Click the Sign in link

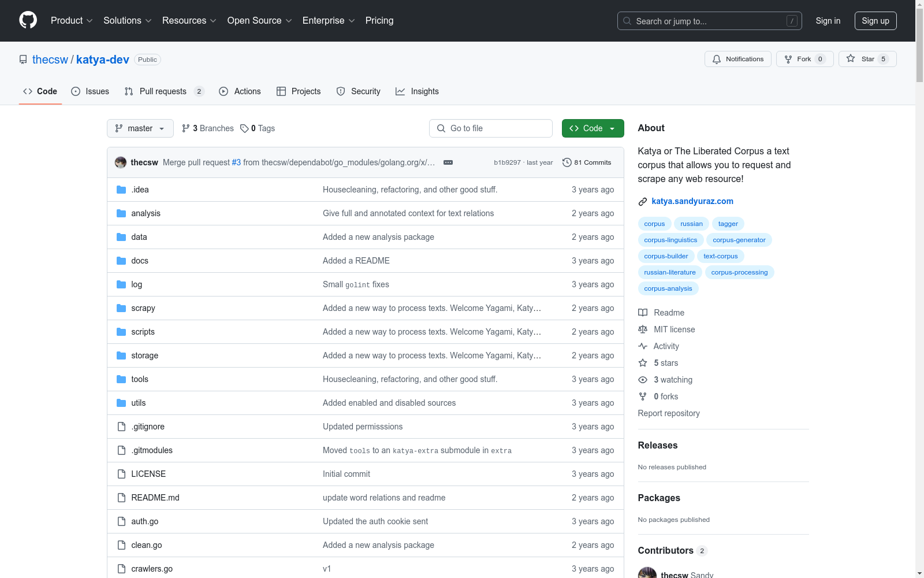click(x=828, y=21)
